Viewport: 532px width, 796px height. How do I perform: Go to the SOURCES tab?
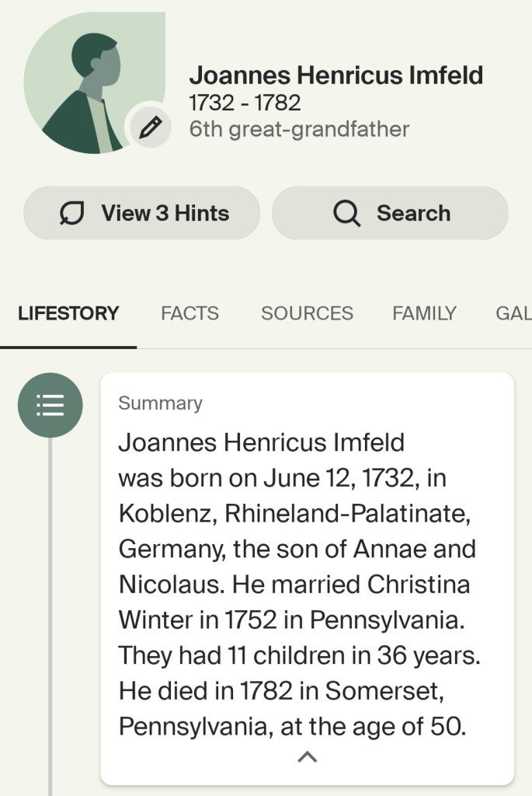[x=307, y=313]
